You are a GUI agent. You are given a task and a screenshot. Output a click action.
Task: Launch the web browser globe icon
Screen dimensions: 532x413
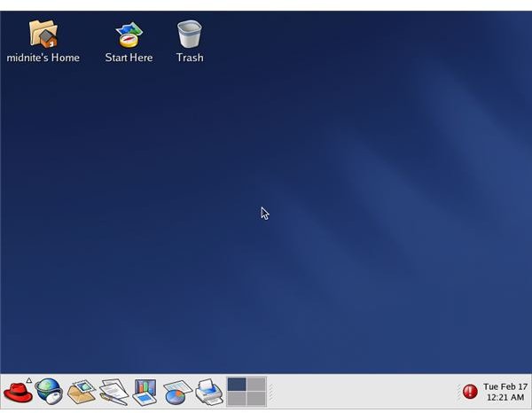point(49,392)
